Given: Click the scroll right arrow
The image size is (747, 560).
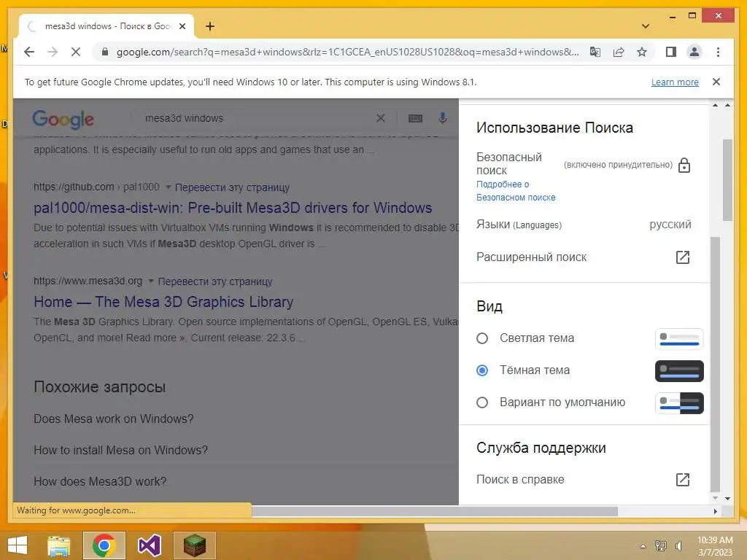Looking at the screenshot, I should [715, 511].
